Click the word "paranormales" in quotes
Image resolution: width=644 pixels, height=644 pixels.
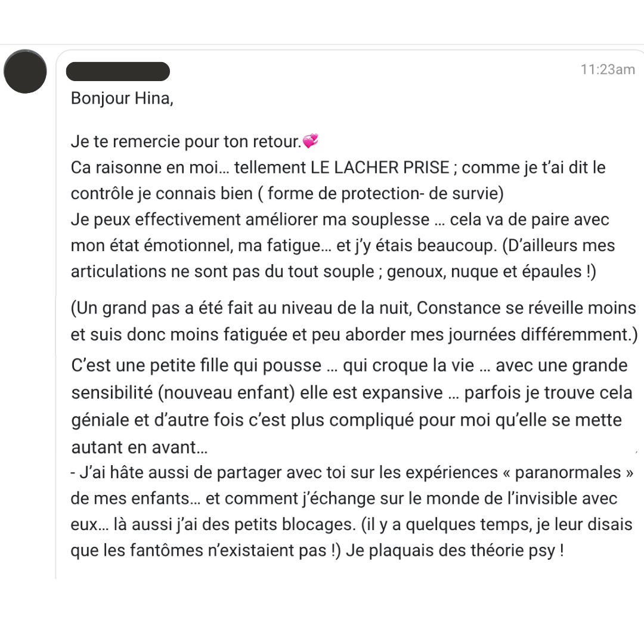[568, 472]
